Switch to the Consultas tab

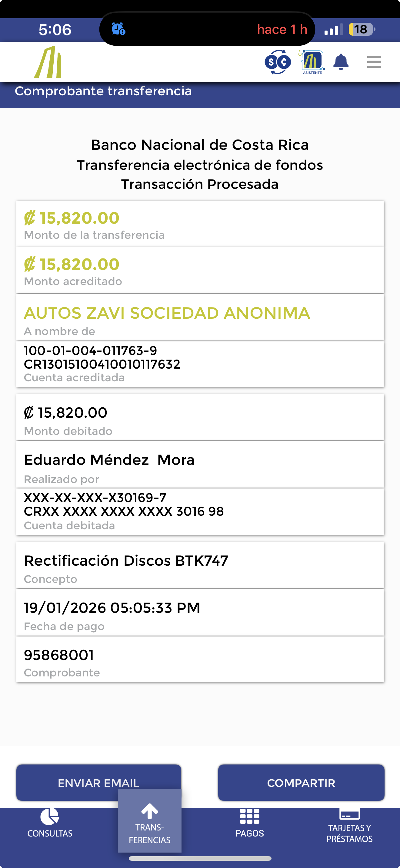50,823
